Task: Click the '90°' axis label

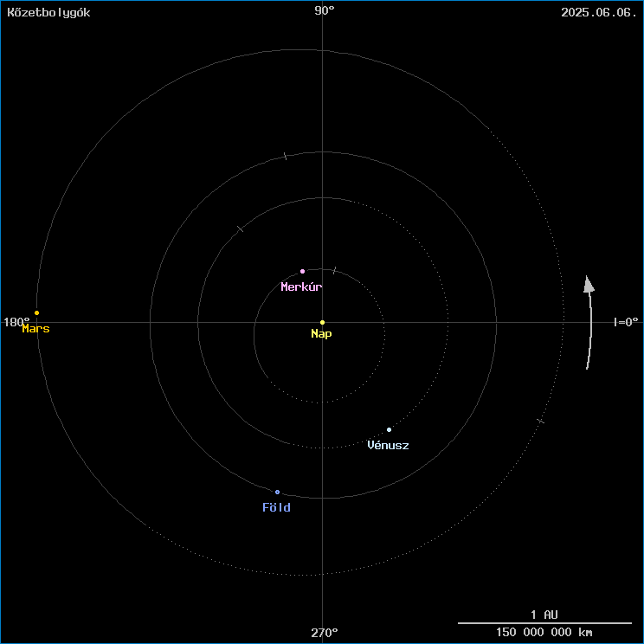Action: [x=325, y=10]
